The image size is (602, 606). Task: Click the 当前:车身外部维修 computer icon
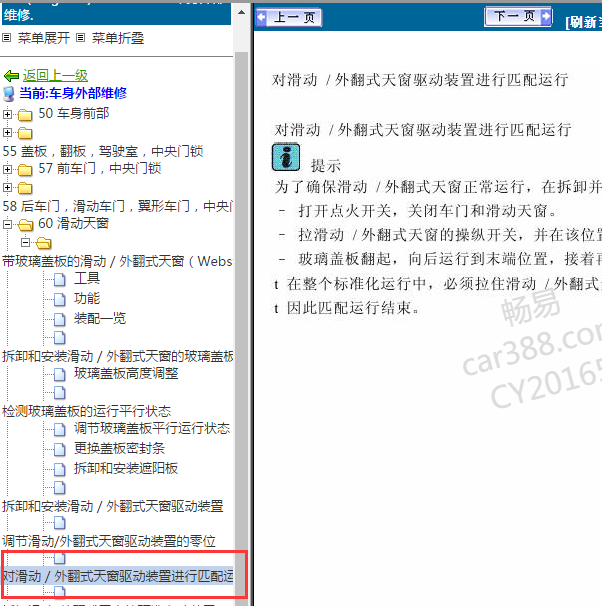[x=9, y=94]
